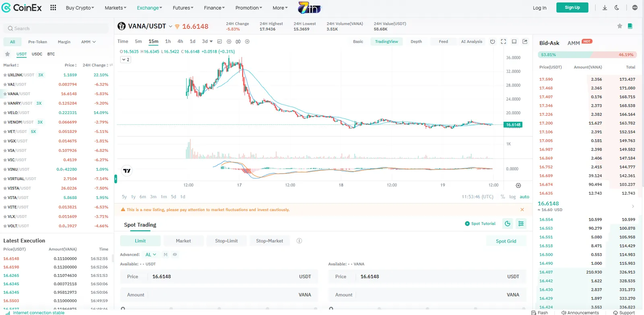
Task: Expand the Futures menu
Action: (x=183, y=8)
